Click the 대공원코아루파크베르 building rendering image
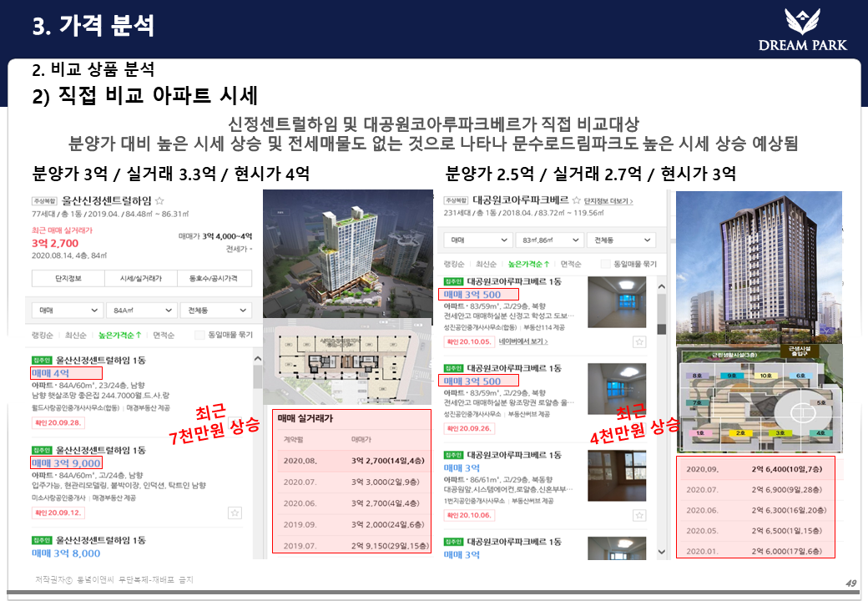This screenshot has width=868, height=601. coord(759,268)
